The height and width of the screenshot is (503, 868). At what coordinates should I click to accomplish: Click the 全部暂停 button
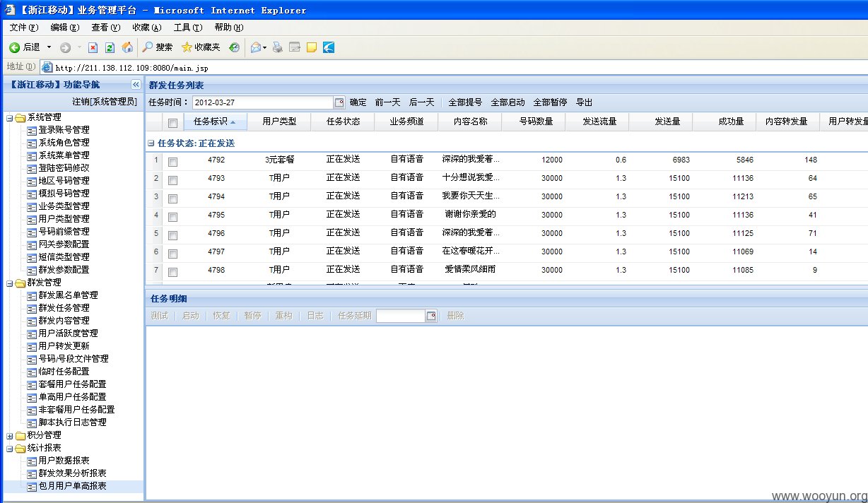[x=551, y=102]
